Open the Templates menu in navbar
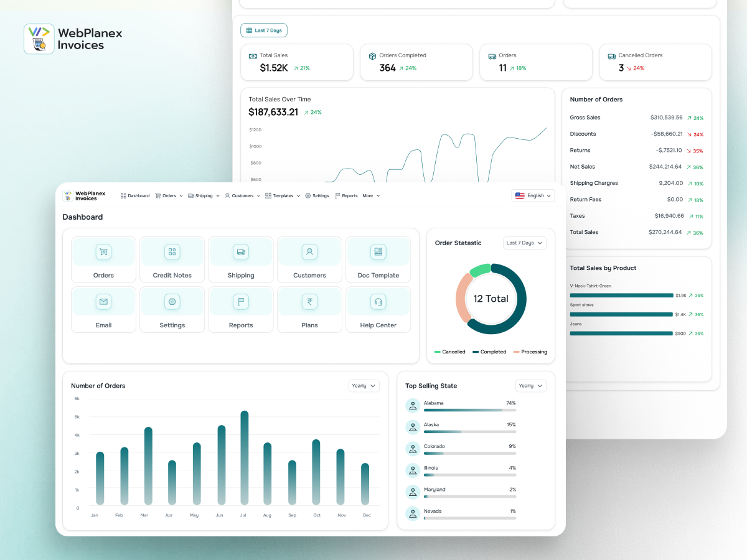 283,195
